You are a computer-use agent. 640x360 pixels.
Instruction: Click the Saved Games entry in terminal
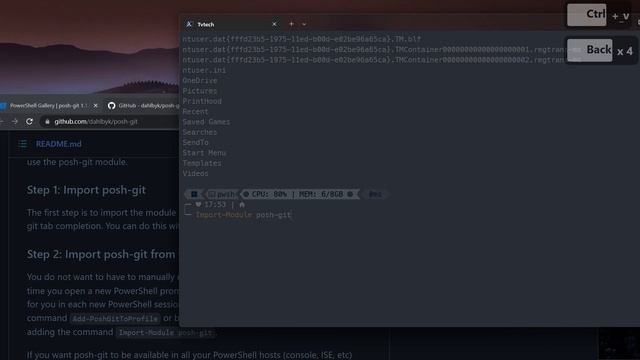coord(206,122)
